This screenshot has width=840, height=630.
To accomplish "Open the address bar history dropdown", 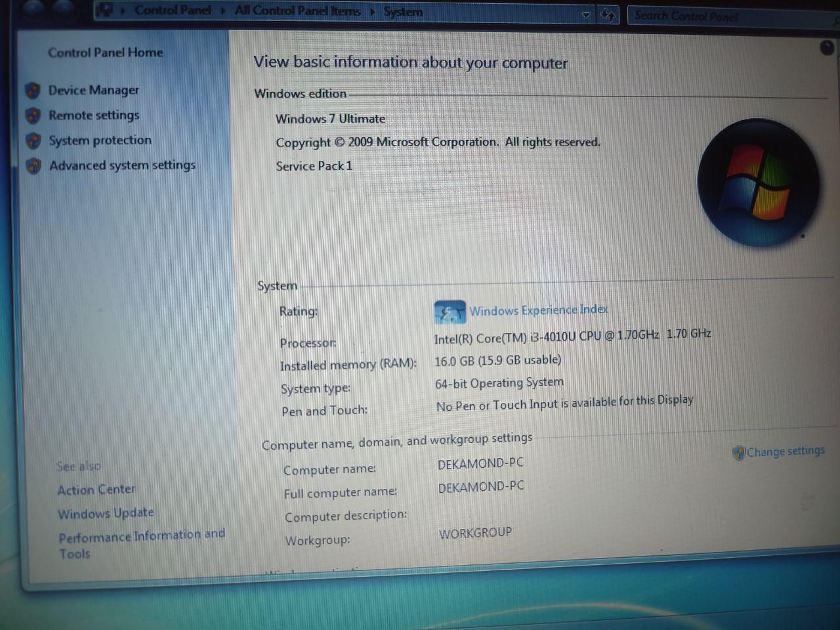I will 586,14.
